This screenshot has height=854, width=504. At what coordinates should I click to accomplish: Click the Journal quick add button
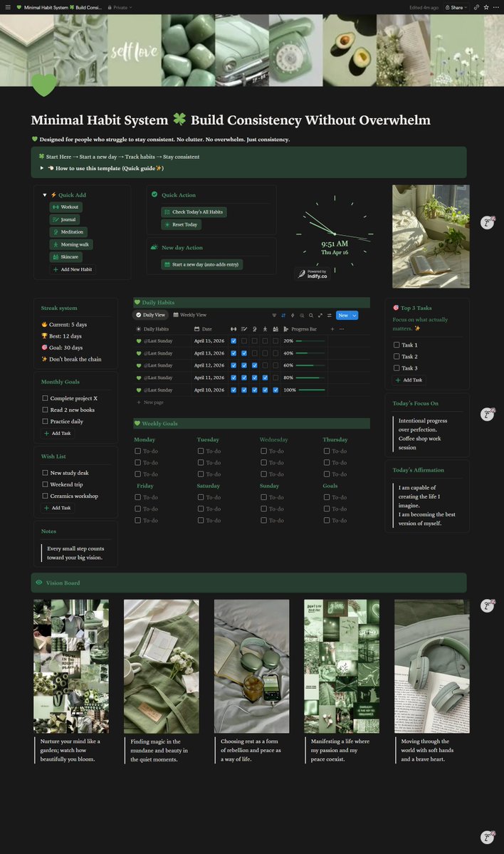tap(65, 219)
